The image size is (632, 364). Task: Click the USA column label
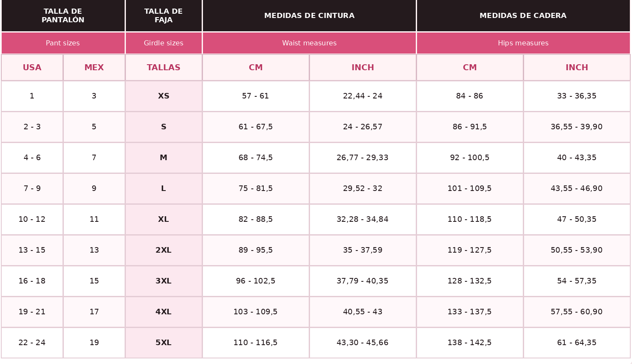[x=32, y=68]
